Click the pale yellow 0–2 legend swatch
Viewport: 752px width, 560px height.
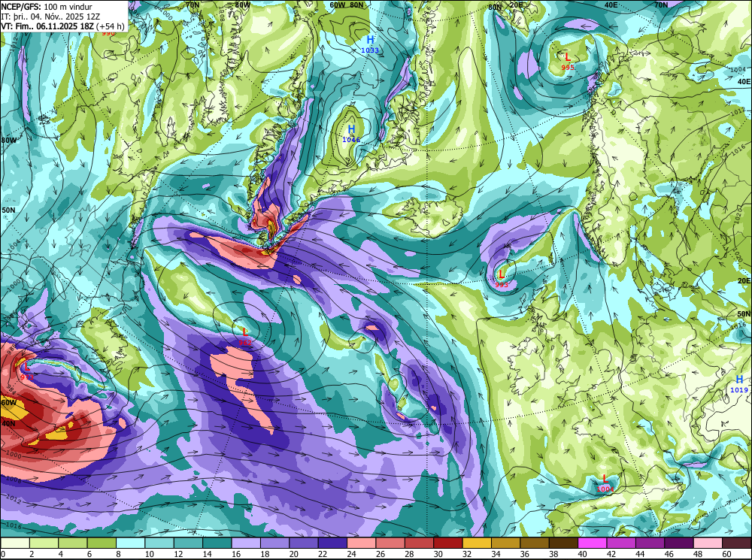coord(15,543)
